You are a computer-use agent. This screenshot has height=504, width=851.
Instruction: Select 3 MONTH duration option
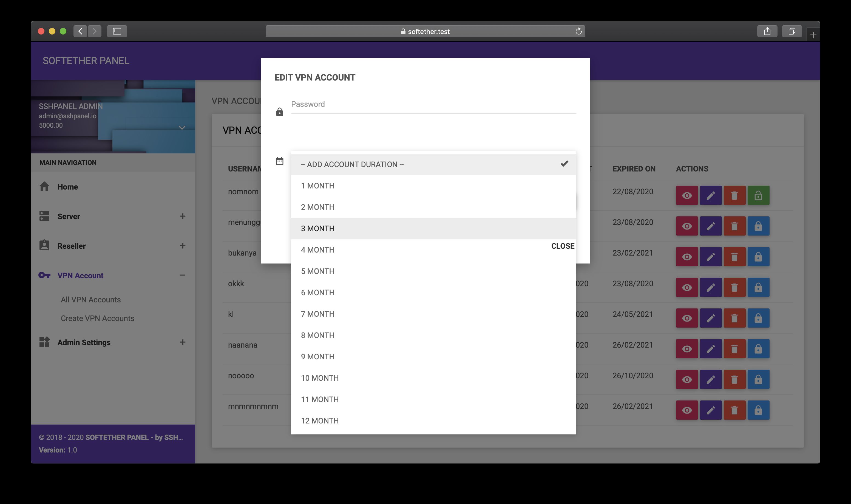click(433, 228)
